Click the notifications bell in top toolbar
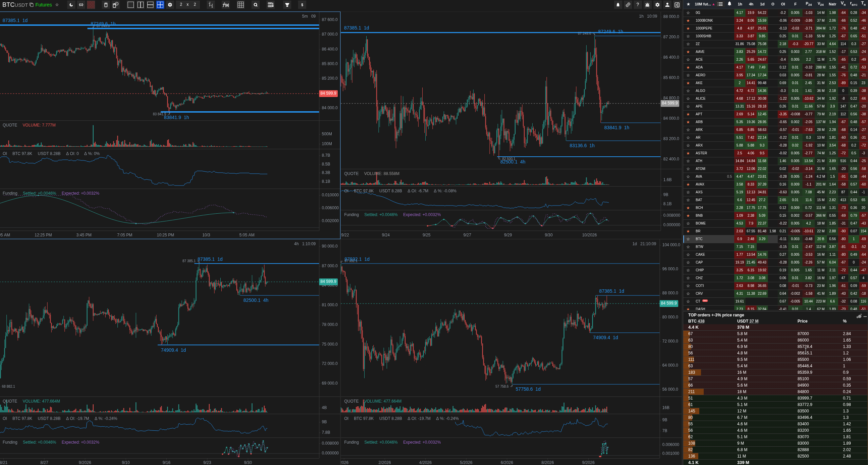The image size is (868, 465). click(618, 5)
